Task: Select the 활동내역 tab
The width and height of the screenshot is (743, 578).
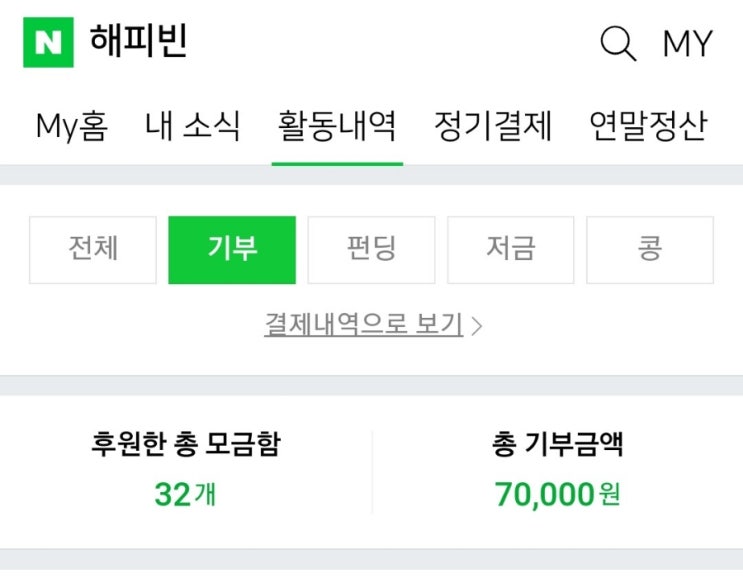Action: [337, 127]
